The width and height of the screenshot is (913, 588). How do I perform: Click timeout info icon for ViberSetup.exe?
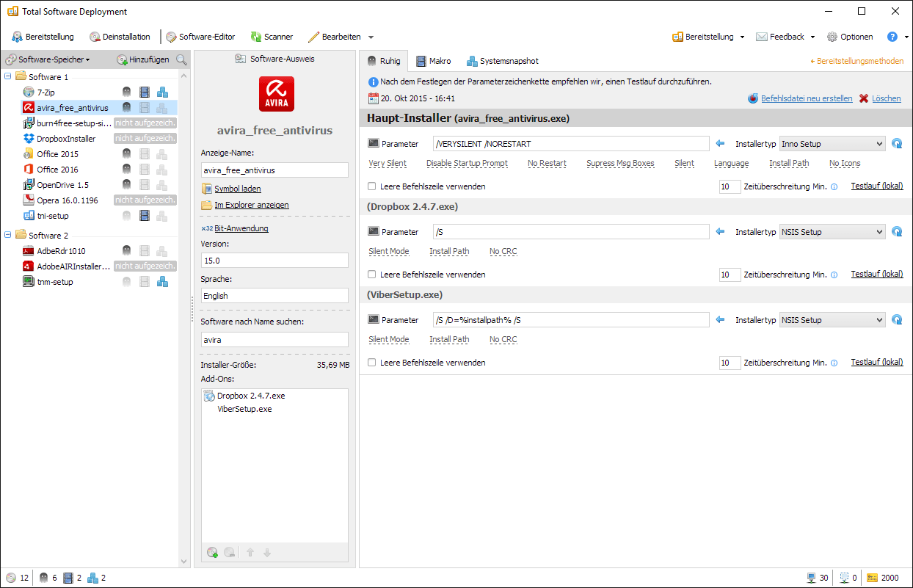click(834, 363)
